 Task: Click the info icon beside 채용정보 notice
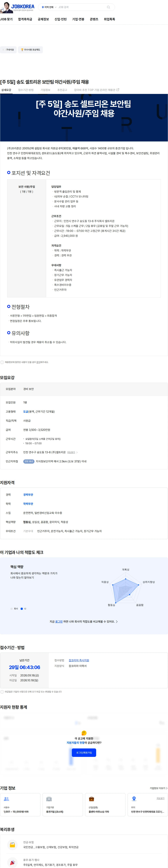pos(2,362)
